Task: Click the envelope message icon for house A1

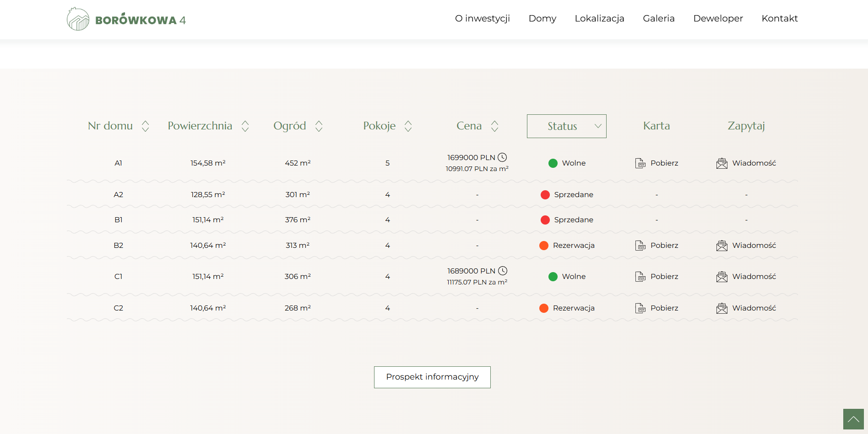Action: click(x=722, y=163)
